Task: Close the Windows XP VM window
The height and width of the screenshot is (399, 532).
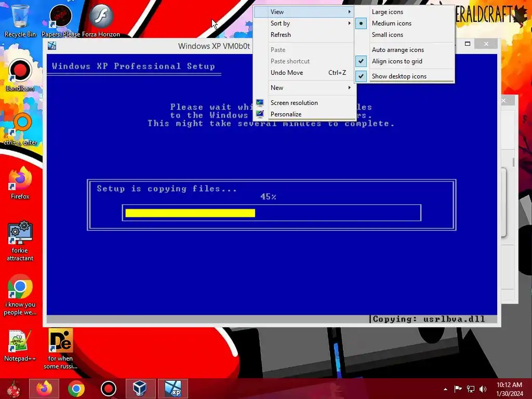Action: coord(486,44)
